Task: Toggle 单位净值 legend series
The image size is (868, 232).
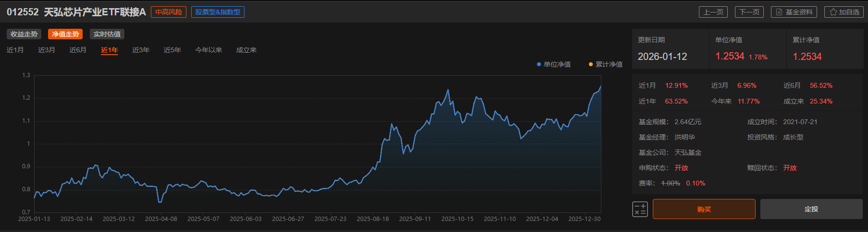Action: click(x=553, y=64)
